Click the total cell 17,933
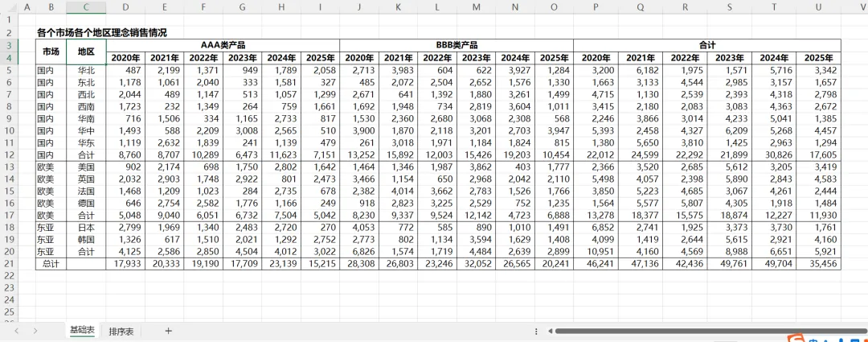 tap(125, 264)
